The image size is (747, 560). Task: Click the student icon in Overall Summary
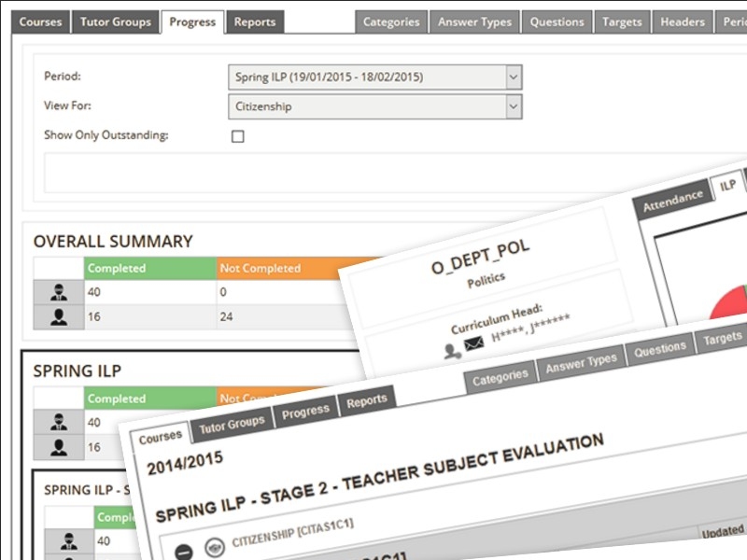(x=58, y=317)
